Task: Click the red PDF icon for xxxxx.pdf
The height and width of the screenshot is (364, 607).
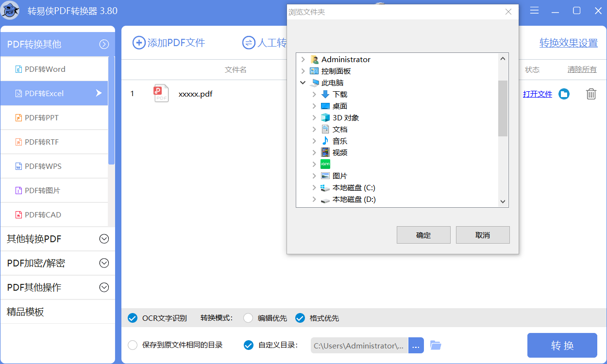Action: pos(161,93)
